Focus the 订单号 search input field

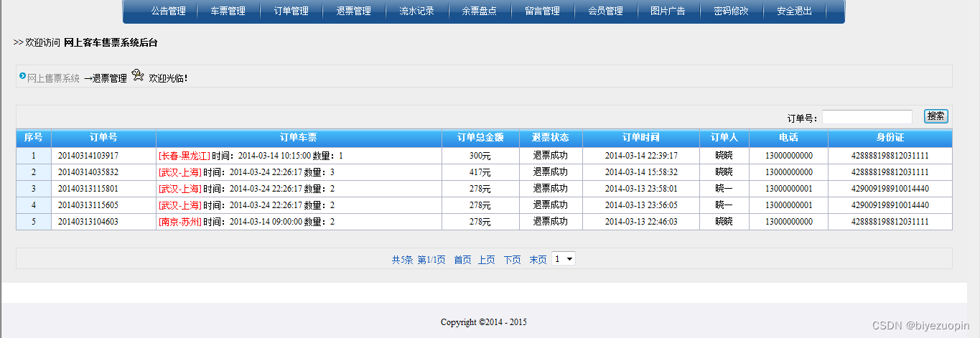click(x=867, y=117)
